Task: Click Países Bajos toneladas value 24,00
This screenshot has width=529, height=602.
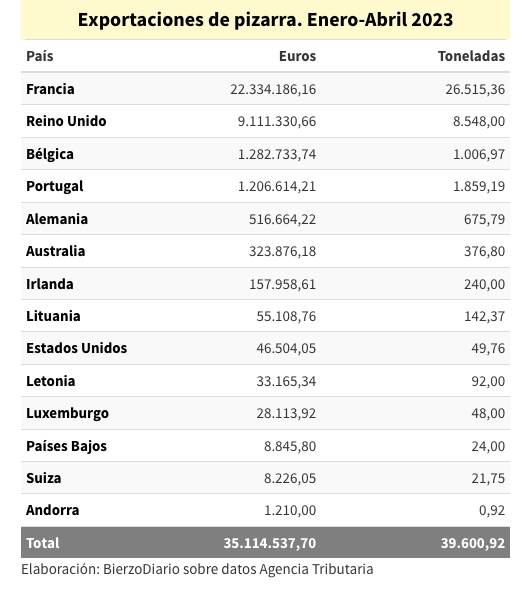Action: 488,447
